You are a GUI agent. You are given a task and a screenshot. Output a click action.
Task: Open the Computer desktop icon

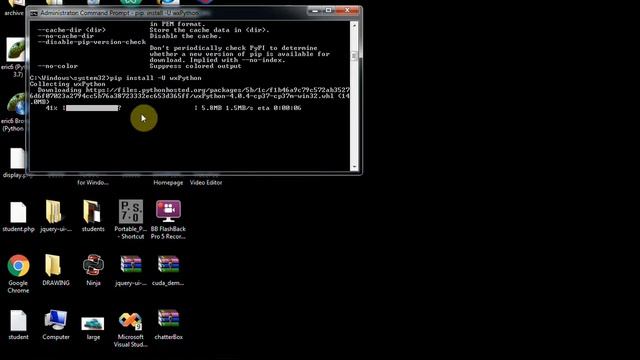[x=56, y=320]
